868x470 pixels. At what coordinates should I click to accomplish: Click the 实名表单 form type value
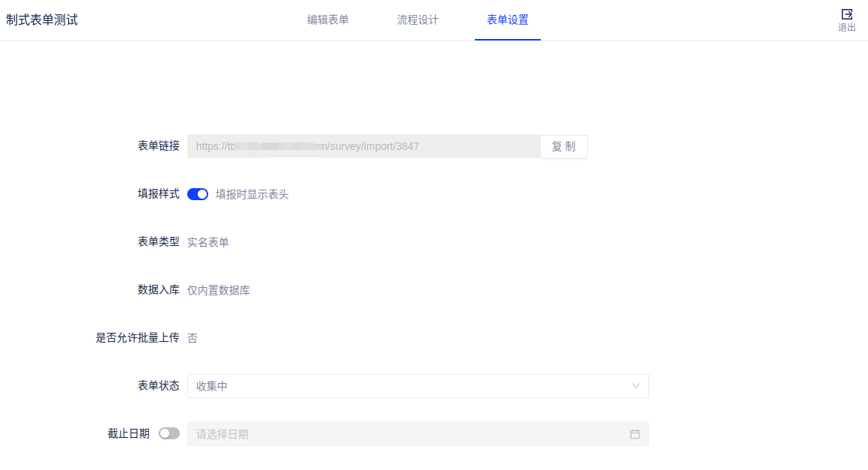click(208, 242)
